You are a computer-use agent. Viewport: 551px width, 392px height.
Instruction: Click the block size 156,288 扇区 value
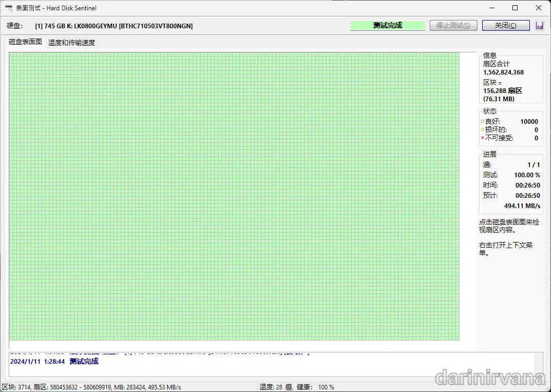[503, 90]
